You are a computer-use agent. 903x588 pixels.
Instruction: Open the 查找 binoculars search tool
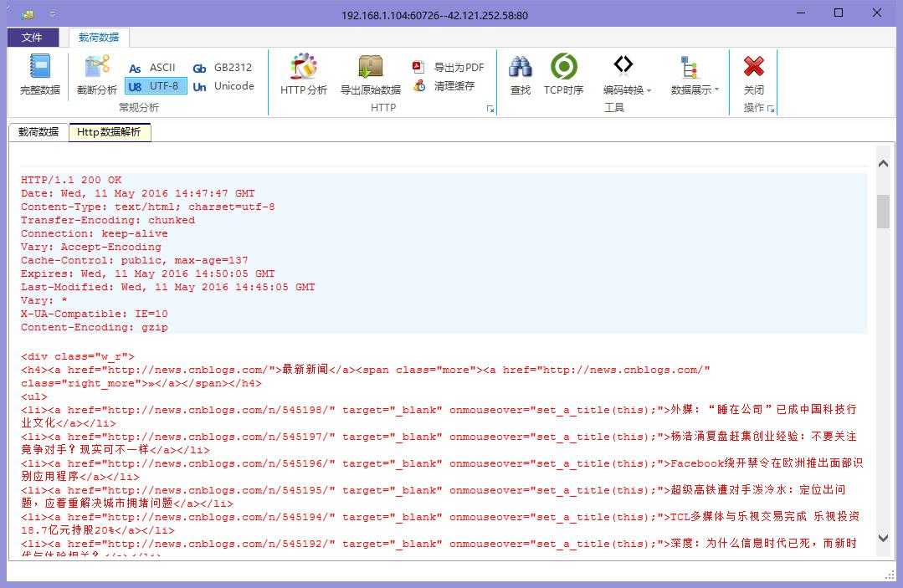pyautogui.click(x=520, y=74)
